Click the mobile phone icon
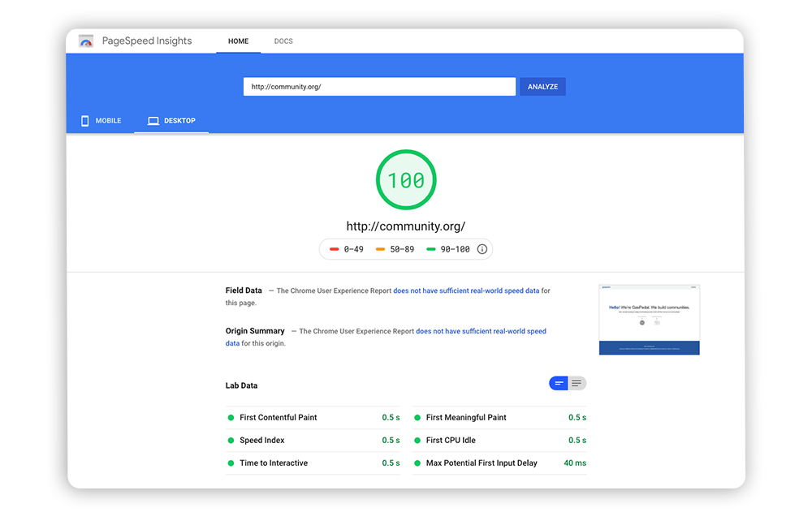This screenshot has height=525, width=812. [85, 121]
